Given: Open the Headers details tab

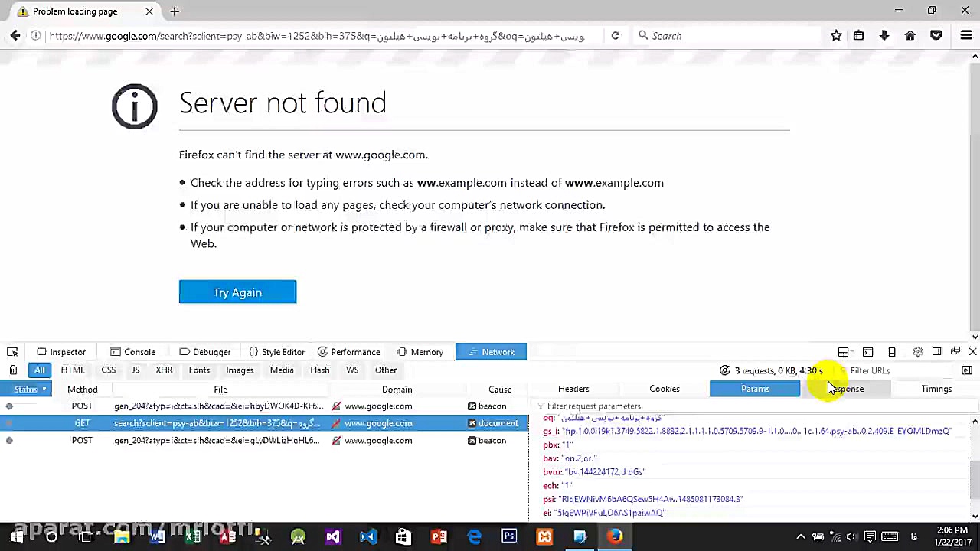Looking at the screenshot, I should [x=573, y=389].
